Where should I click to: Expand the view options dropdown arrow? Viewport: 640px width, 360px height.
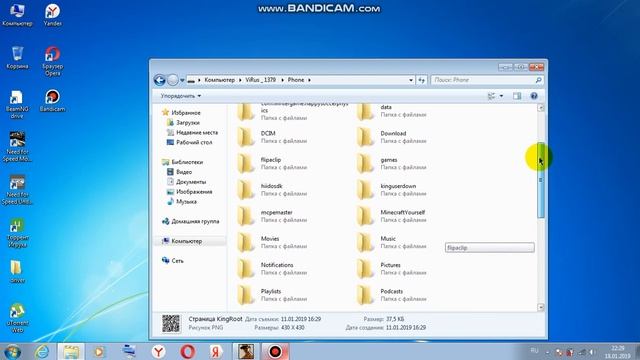pyautogui.click(x=501, y=96)
